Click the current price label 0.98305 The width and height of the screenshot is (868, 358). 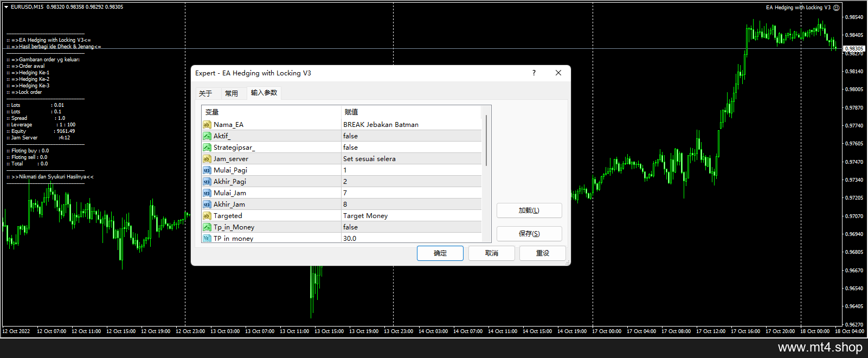pos(854,49)
